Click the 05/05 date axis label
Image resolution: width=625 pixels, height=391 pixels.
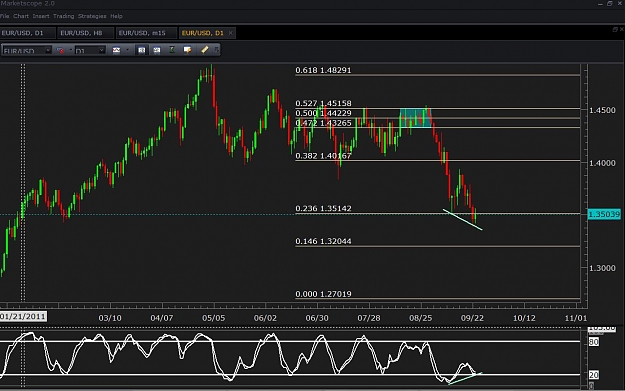[214, 318]
